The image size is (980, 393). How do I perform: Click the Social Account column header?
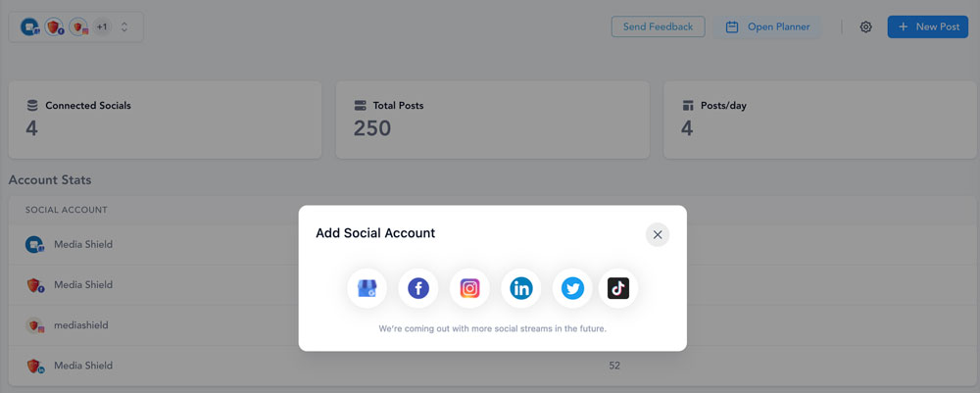click(66, 210)
